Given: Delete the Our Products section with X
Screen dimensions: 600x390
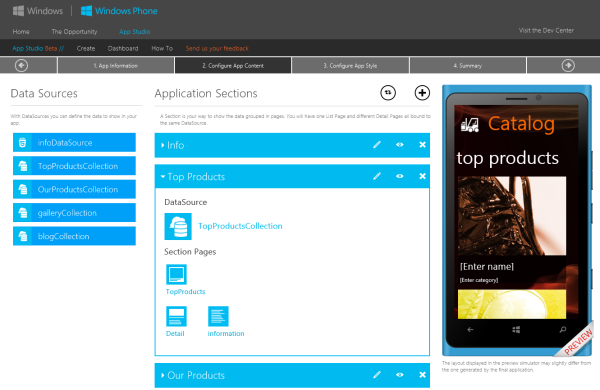Looking at the screenshot, I should (422, 375).
